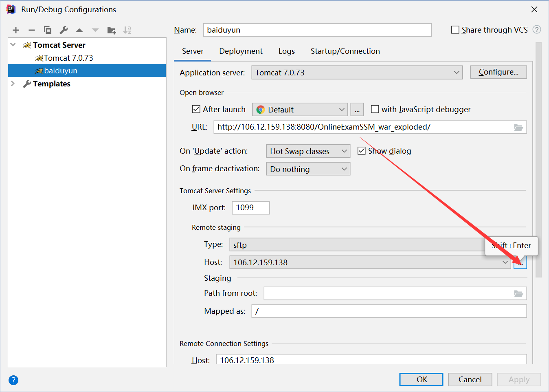Open the Hot Swap classes dropdown
The image size is (549, 392).
[x=308, y=151]
